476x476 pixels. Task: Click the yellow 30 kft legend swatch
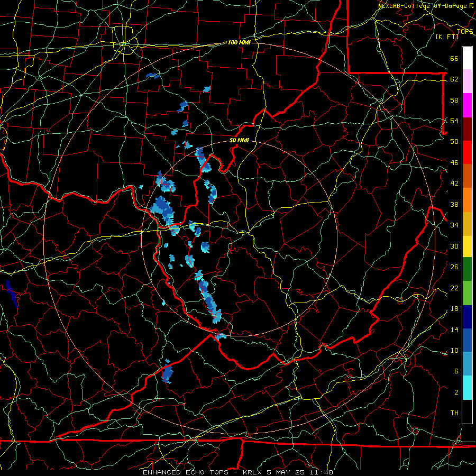coord(467,246)
